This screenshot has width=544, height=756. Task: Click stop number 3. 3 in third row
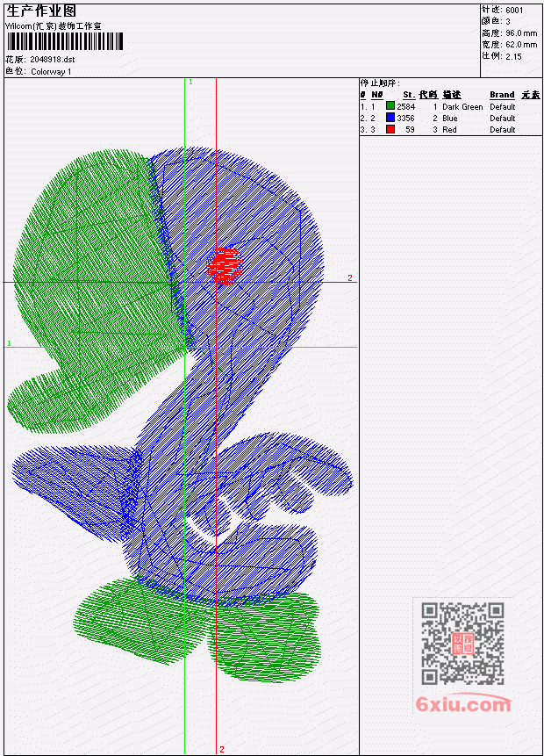pyautogui.click(x=368, y=130)
